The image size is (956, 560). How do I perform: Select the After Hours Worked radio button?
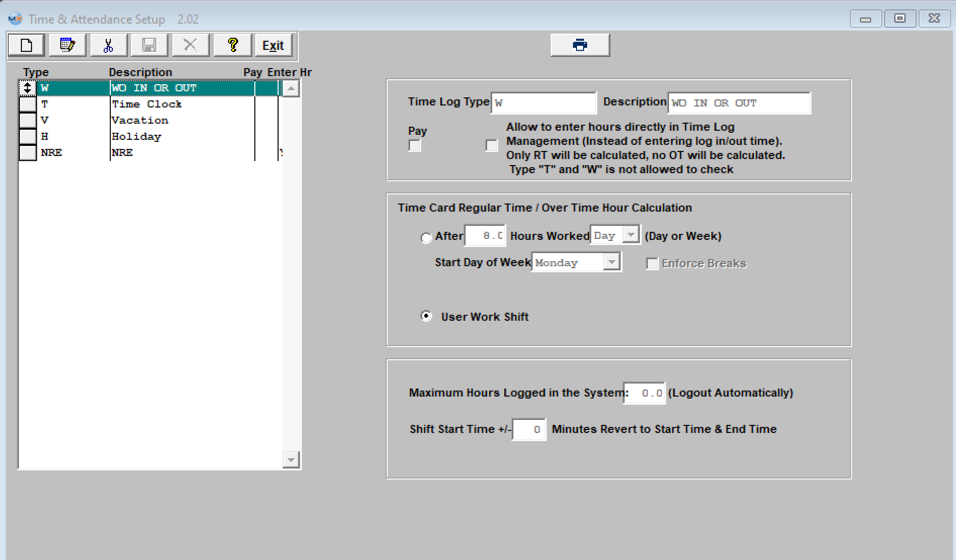426,238
